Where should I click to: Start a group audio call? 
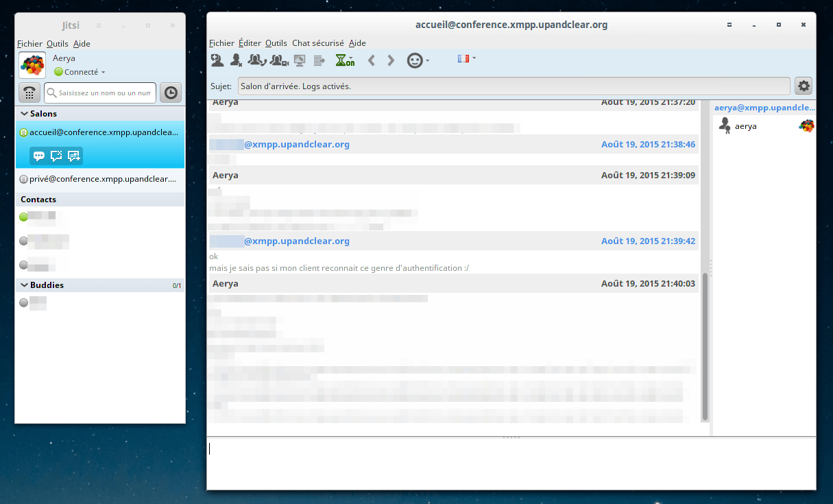(x=257, y=60)
